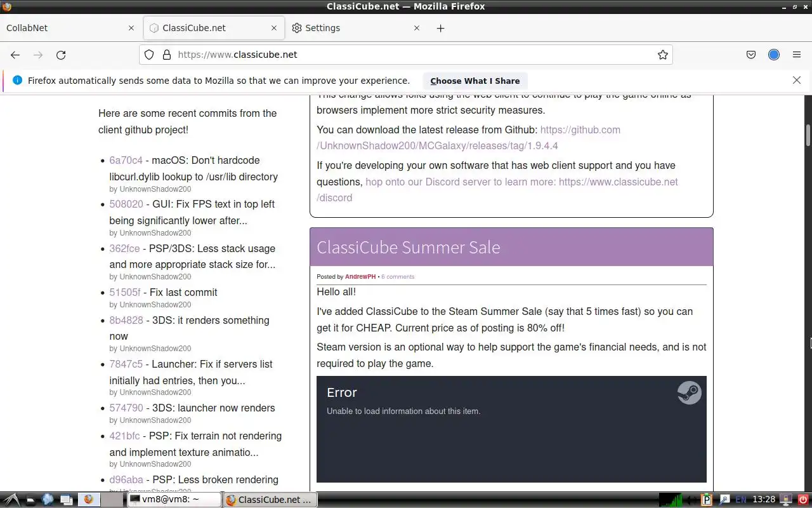Close the ClassiCube.net tab
The height and width of the screenshot is (508, 812).
coord(274,28)
